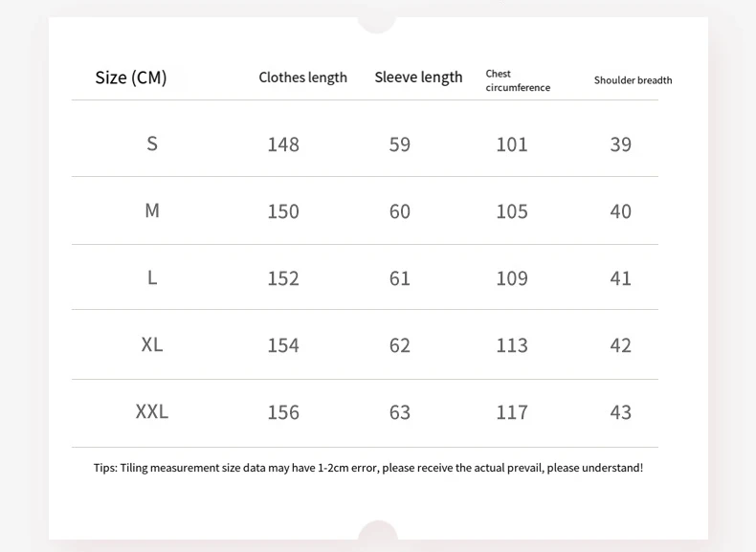Select shoulder breadth value 42

(621, 345)
